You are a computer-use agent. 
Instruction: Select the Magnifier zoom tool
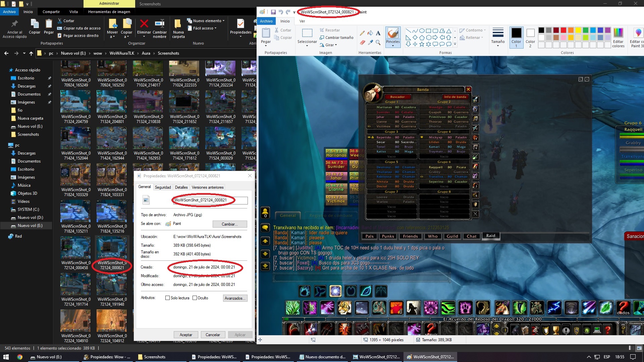(x=378, y=43)
